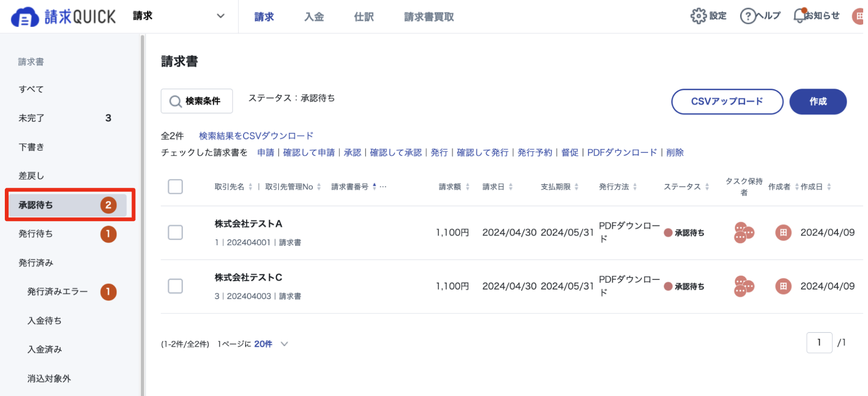Switch to the 請求 top tab
This screenshot has width=868, height=396.
[264, 17]
